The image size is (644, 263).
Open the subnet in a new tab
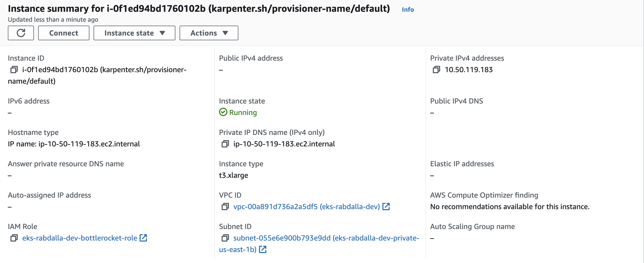[x=263, y=249]
